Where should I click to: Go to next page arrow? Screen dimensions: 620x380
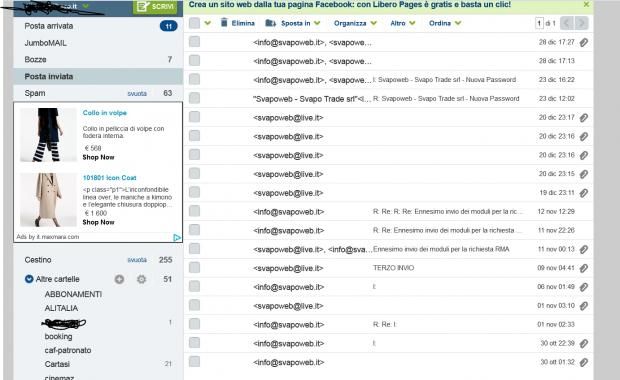(581, 23)
